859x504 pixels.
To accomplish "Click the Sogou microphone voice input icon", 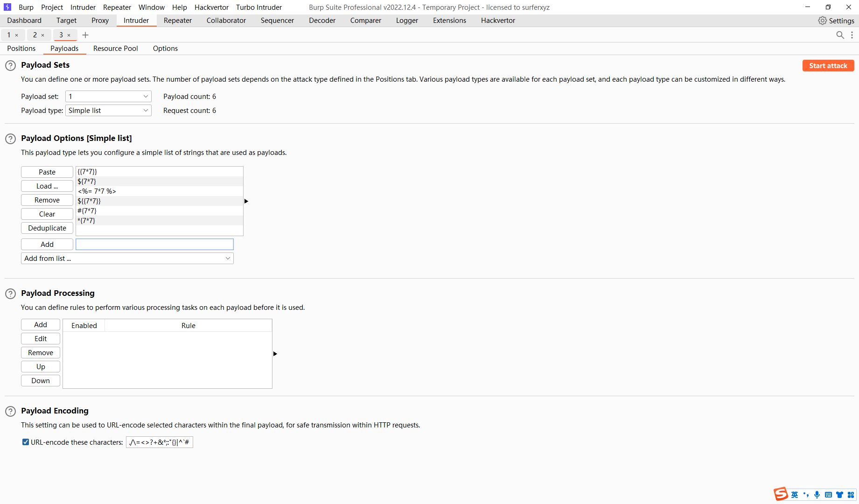I will tap(817, 495).
